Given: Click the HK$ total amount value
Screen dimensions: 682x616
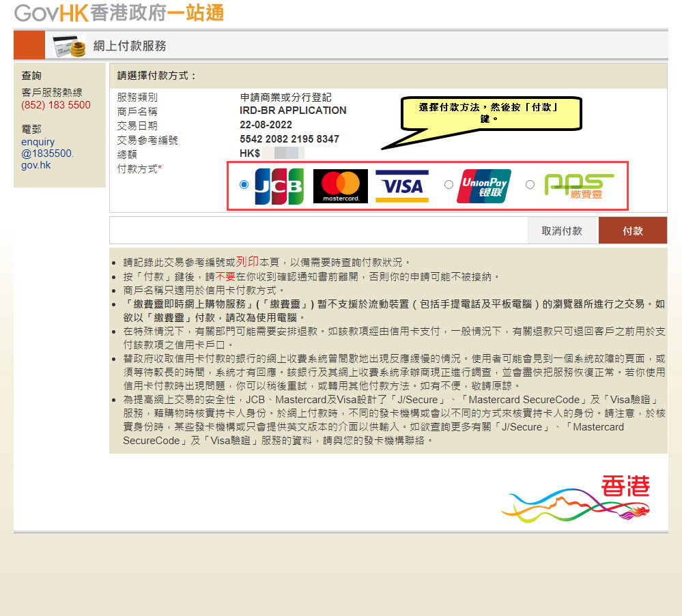Looking at the screenshot, I should tap(272, 153).
